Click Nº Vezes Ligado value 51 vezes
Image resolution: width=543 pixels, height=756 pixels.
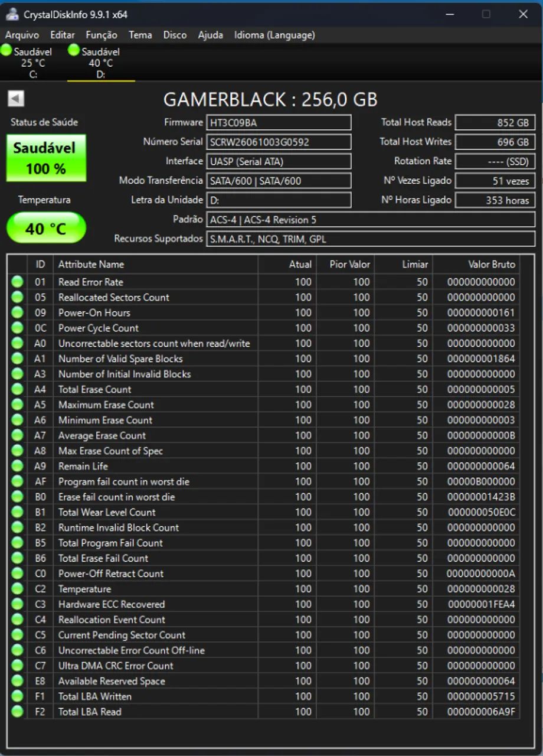point(495,181)
